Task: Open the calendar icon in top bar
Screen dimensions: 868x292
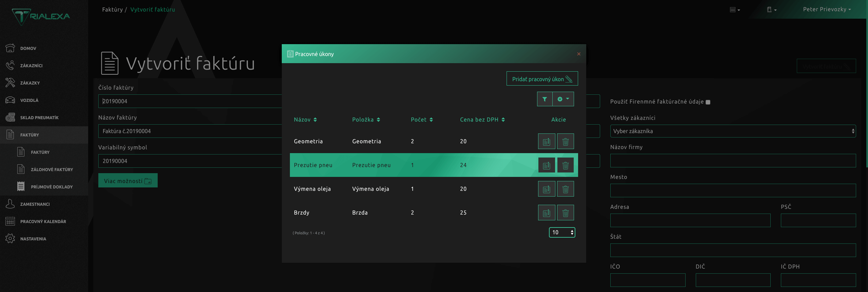Action: click(734, 10)
